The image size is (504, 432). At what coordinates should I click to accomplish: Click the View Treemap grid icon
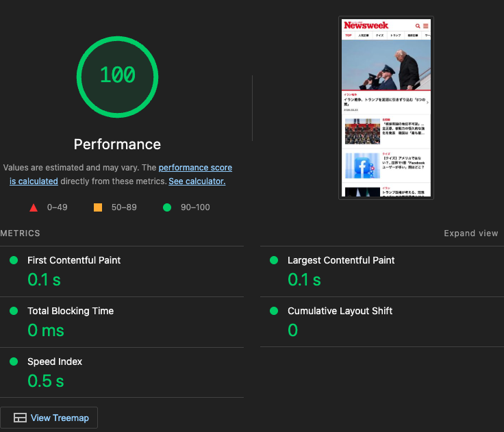tap(20, 418)
